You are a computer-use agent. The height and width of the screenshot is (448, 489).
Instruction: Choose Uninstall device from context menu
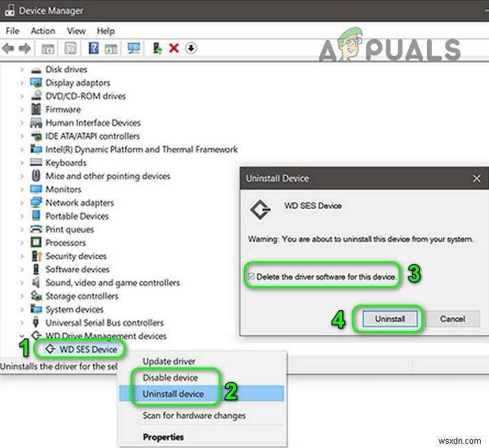202,394
